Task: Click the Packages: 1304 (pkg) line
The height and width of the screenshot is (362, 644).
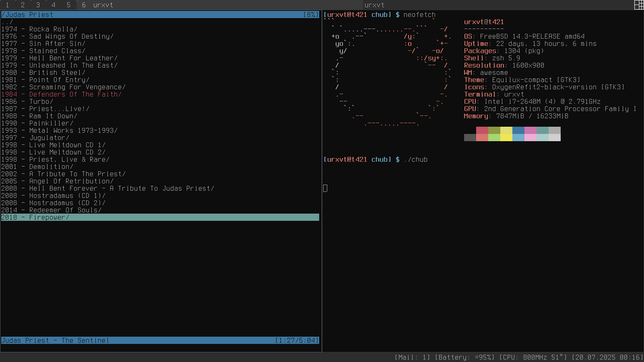Action: coord(504,51)
